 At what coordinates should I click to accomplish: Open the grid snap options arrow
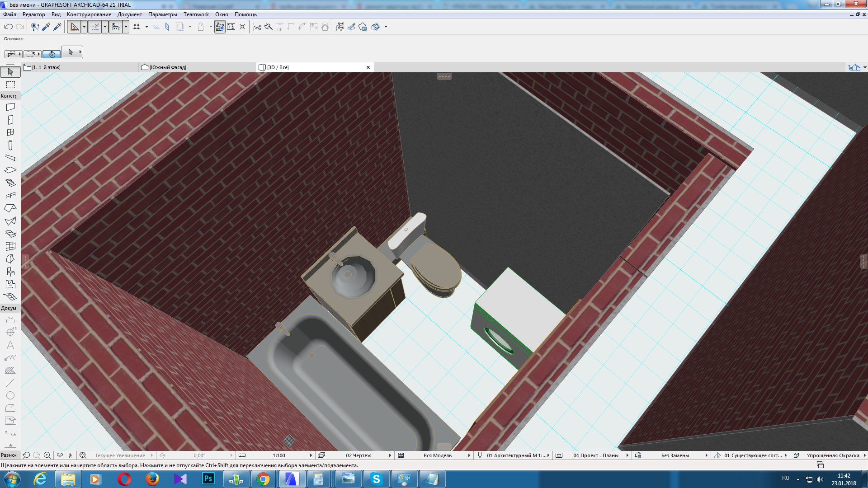(x=146, y=27)
